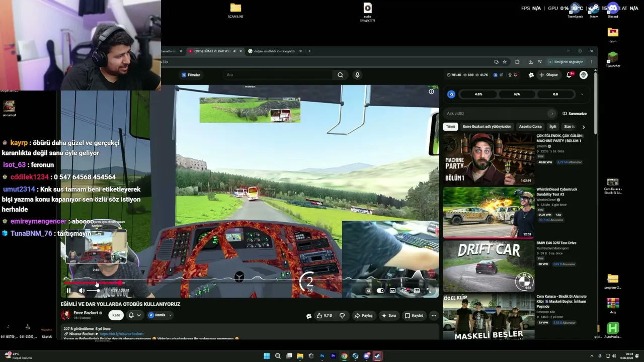This screenshot has height=362, width=644.
Task: Open the TLauncher desktop shortcut
Action: (613, 59)
